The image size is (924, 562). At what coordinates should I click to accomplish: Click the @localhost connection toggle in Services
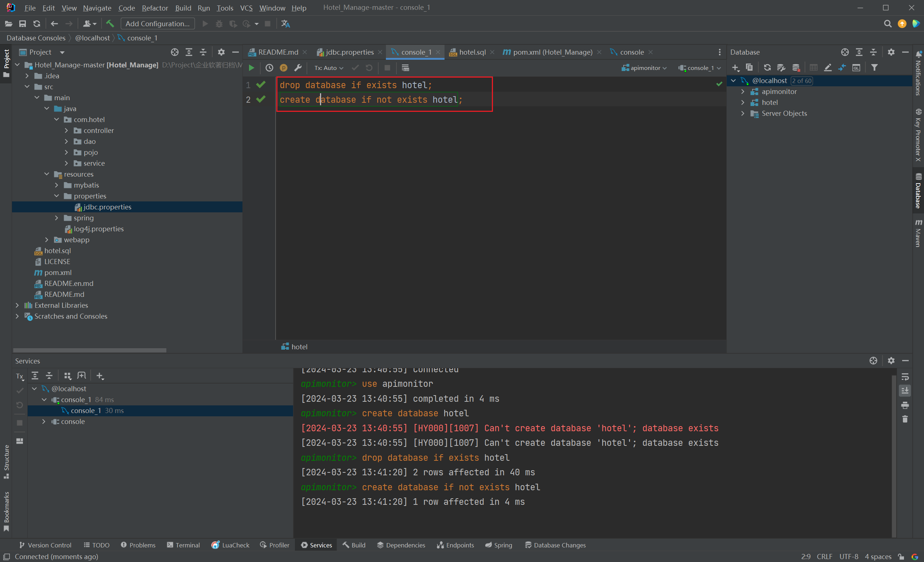coord(34,388)
